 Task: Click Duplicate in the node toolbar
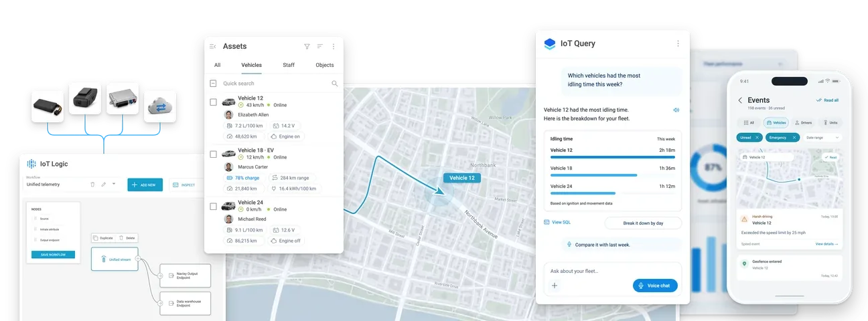(104, 237)
